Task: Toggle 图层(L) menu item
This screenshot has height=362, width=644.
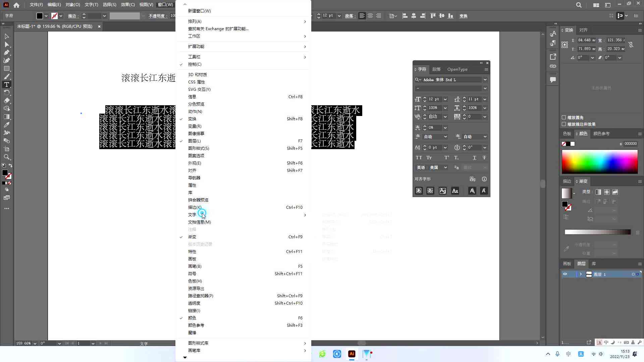Action: tap(244, 141)
